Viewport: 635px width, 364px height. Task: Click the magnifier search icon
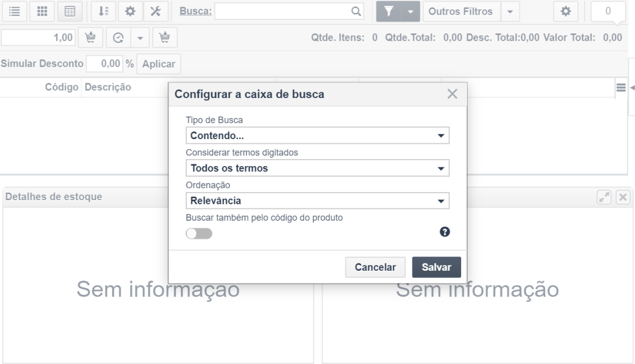coord(356,11)
